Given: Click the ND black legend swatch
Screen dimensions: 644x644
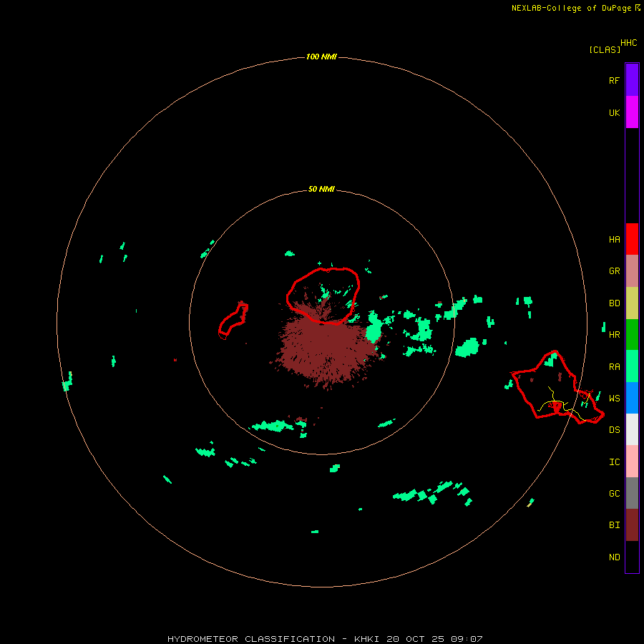Looking at the screenshot, I should click(x=632, y=557).
